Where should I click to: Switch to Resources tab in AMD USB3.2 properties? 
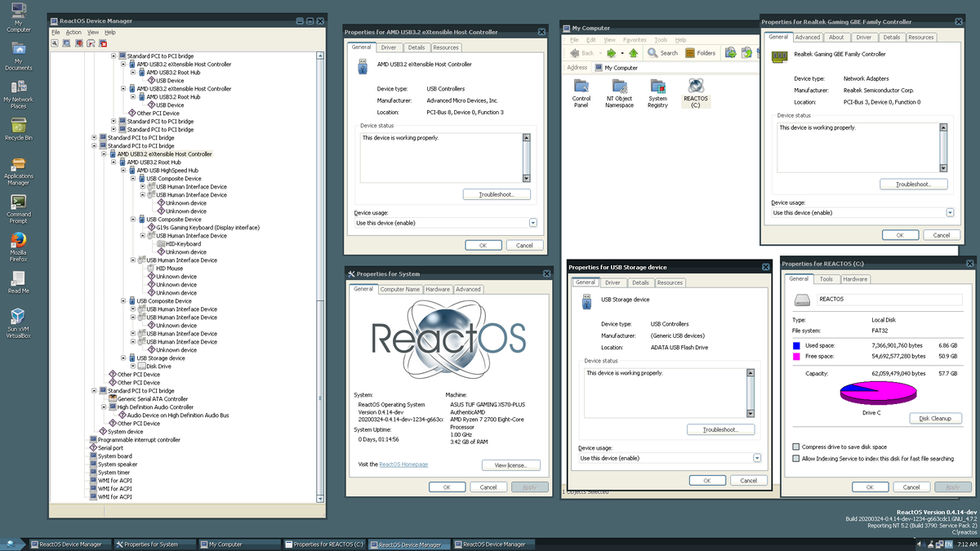pyautogui.click(x=446, y=47)
